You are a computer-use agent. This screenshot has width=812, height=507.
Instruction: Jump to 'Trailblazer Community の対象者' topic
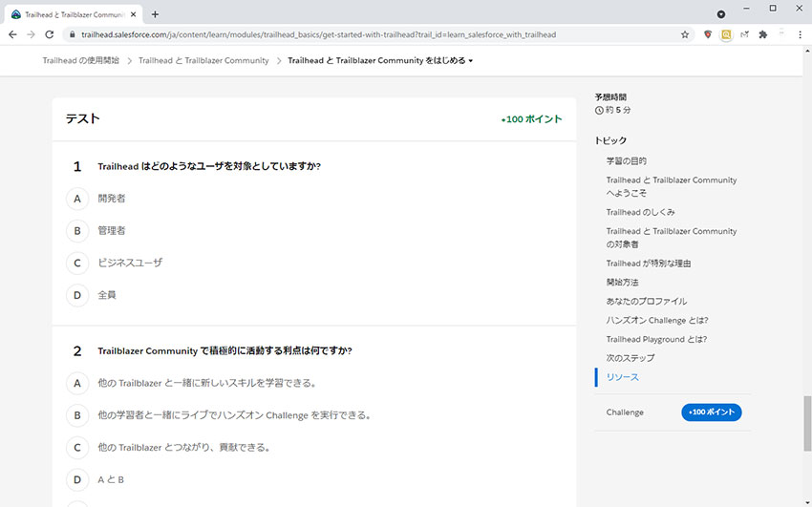672,238
